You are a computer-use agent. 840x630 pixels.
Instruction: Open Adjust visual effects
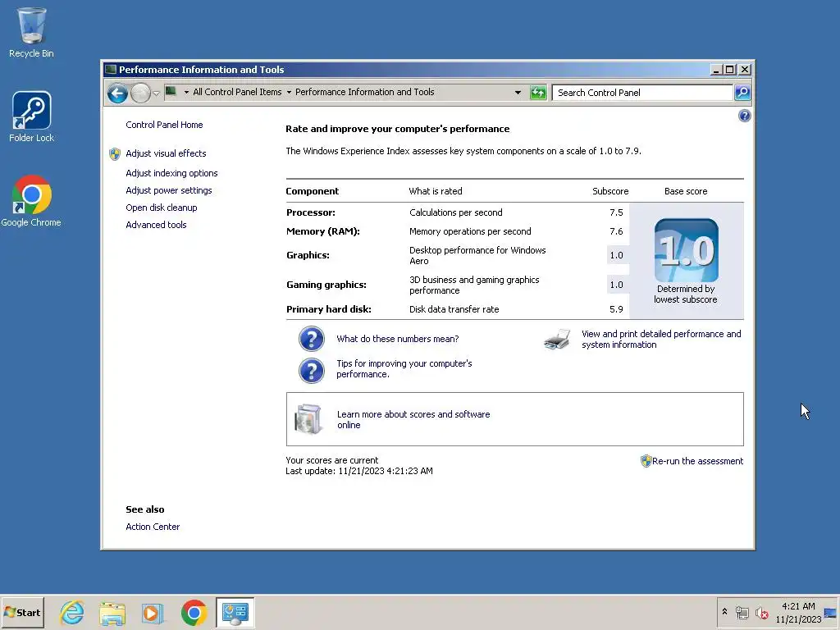pyautogui.click(x=166, y=153)
